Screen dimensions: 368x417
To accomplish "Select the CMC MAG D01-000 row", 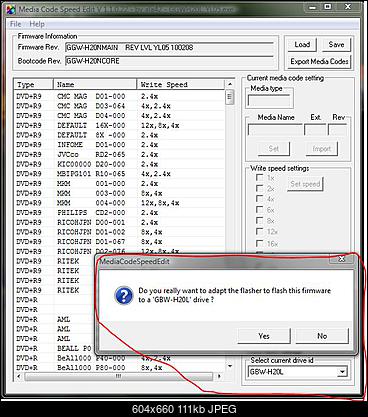I will pyautogui.click(x=119, y=96).
